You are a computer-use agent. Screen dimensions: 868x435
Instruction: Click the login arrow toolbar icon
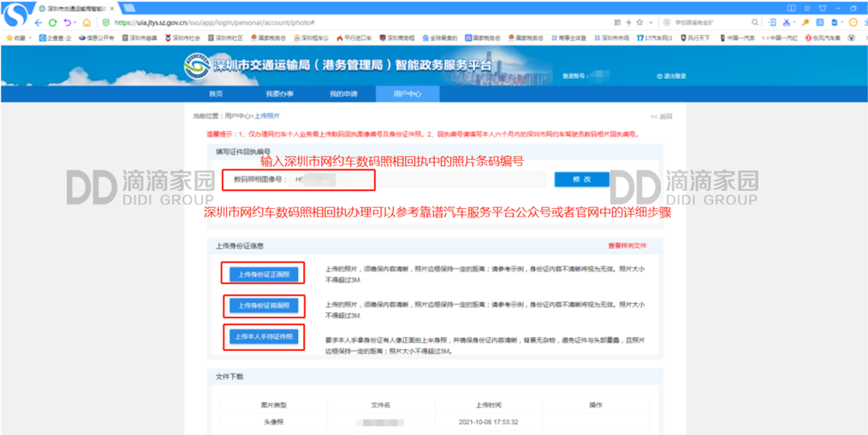click(773, 22)
